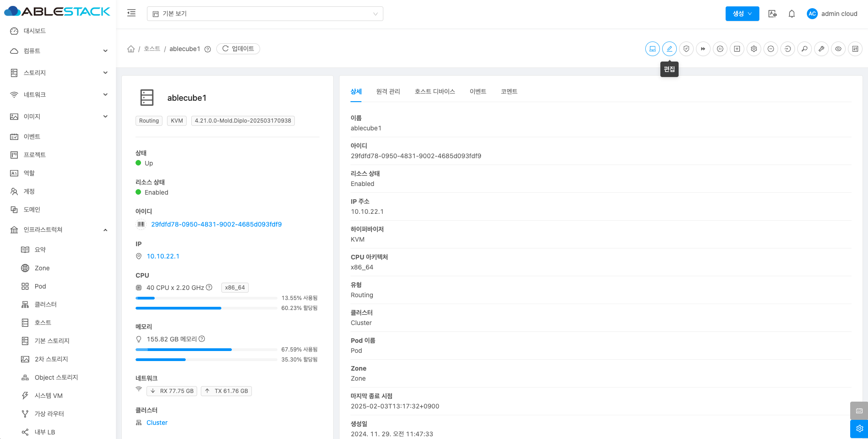Switch to the 원격 관리 tab

[x=388, y=92]
